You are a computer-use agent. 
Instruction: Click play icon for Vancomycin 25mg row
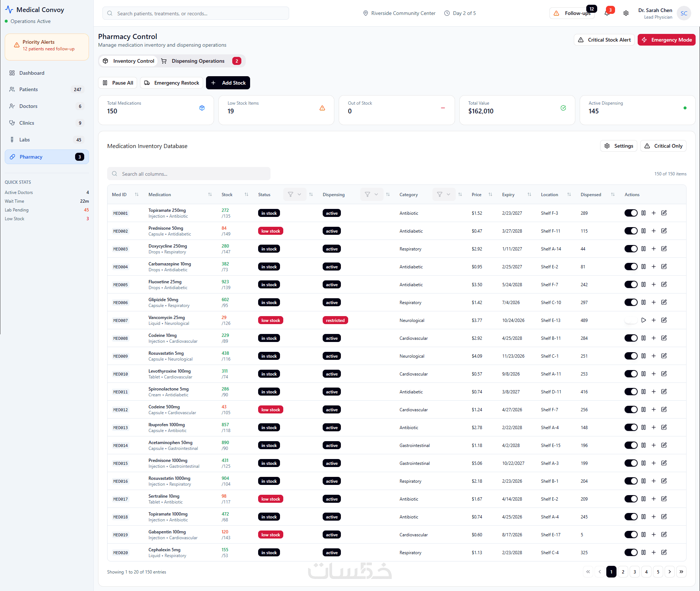(643, 320)
